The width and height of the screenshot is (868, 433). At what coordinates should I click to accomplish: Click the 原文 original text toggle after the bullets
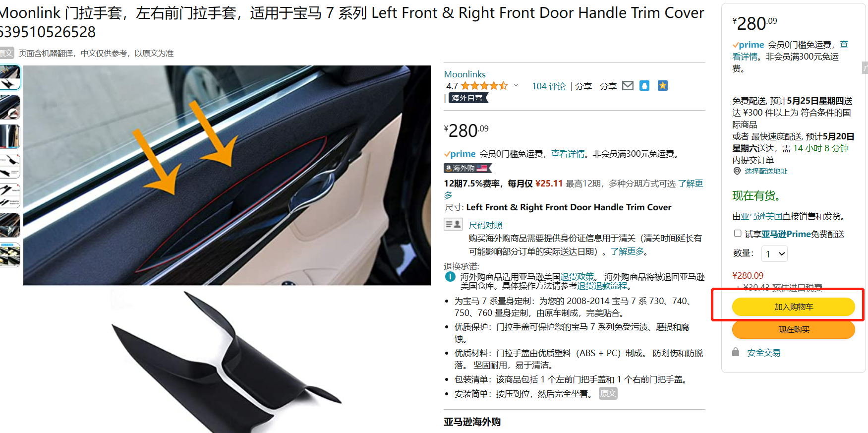608,394
